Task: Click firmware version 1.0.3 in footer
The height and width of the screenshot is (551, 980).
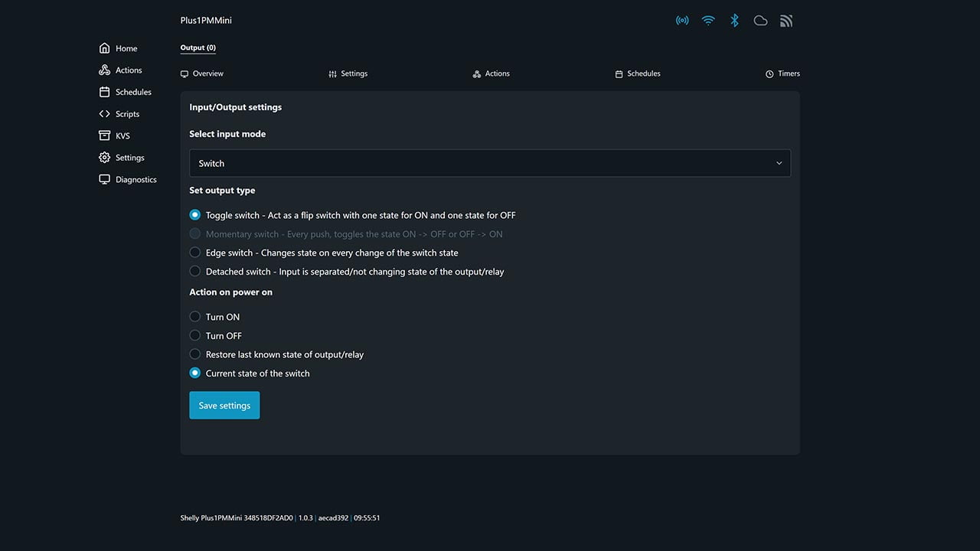Action: (x=305, y=518)
